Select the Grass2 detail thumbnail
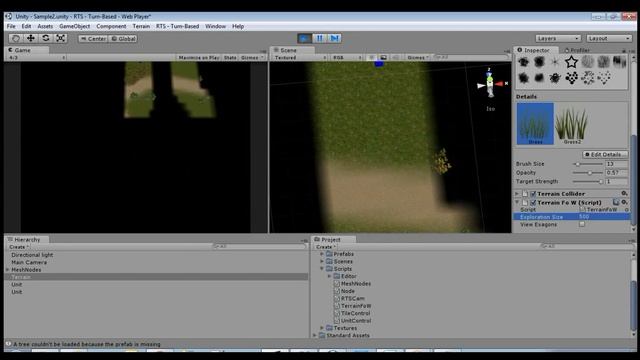The width and height of the screenshot is (640, 360). coord(572,124)
